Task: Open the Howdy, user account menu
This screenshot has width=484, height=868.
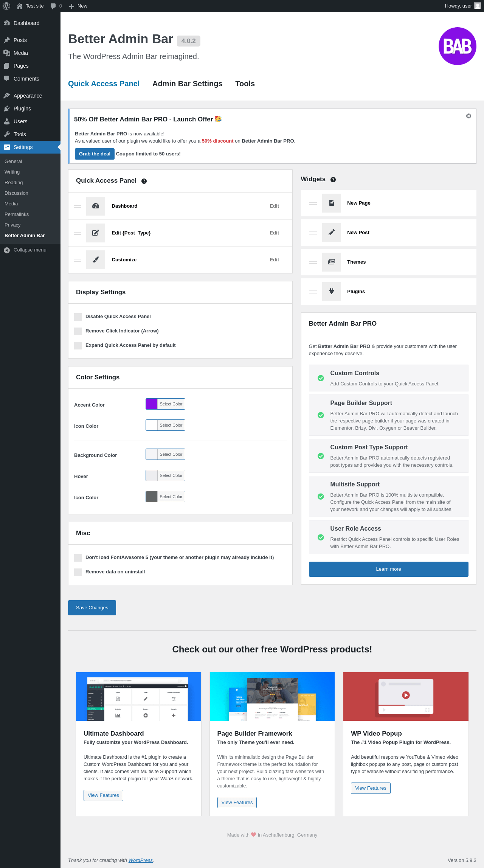Action: 462,6
